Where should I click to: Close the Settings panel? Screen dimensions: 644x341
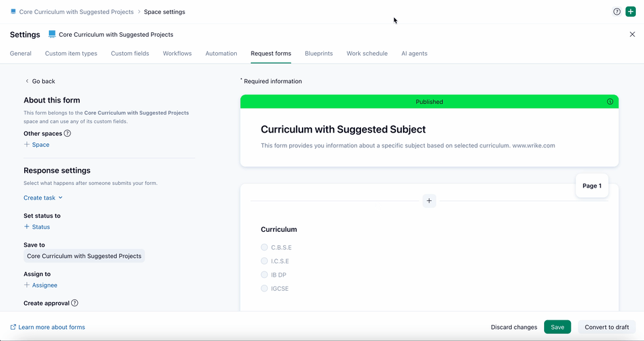[632, 34]
